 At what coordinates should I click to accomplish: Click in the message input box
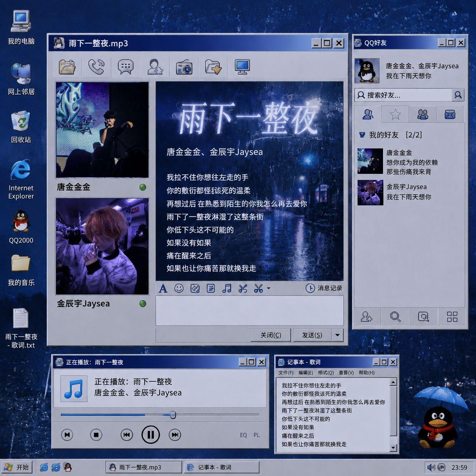coord(249,311)
